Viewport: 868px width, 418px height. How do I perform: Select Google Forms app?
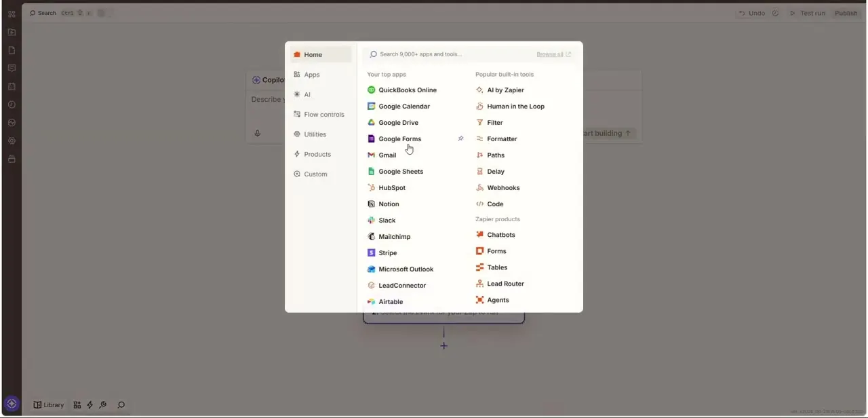pyautogui.click(x=395, y=138)
